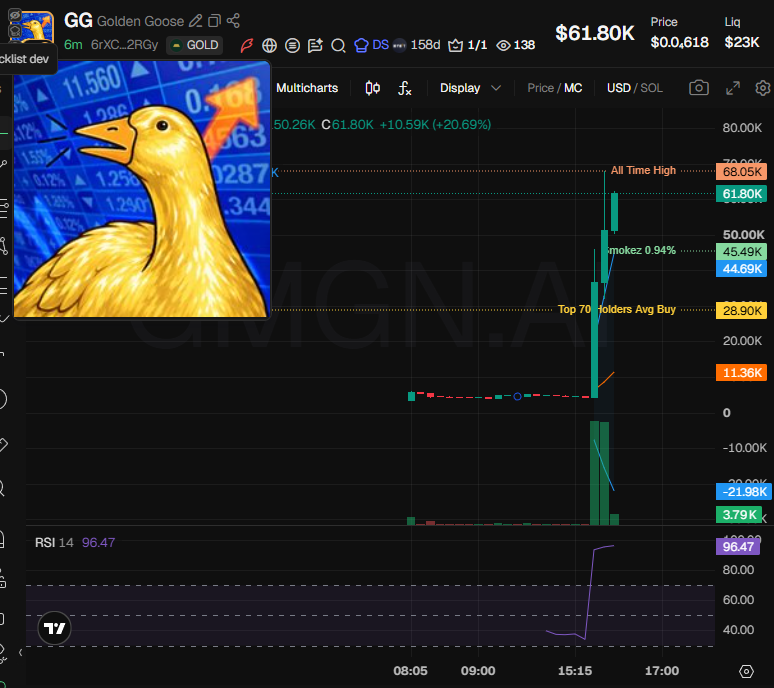Click the edit pencil icon beside Golden Goose

click(x=196, y=21)
